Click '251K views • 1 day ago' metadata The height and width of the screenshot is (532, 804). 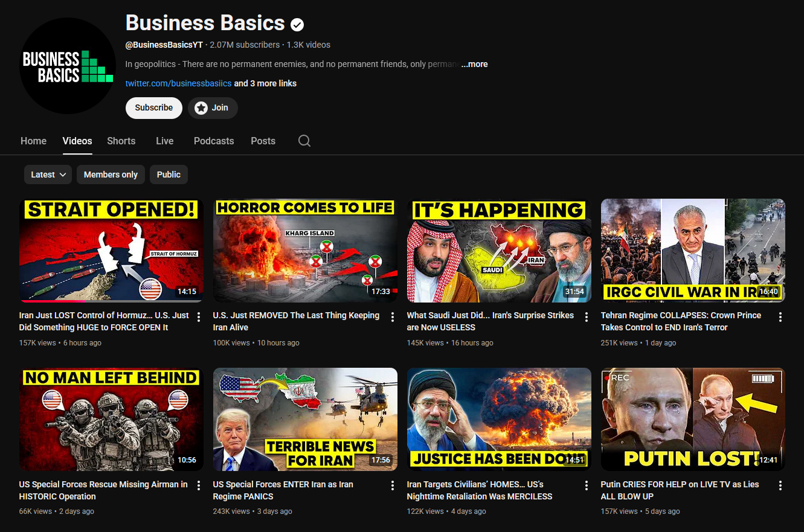point(638,343)
